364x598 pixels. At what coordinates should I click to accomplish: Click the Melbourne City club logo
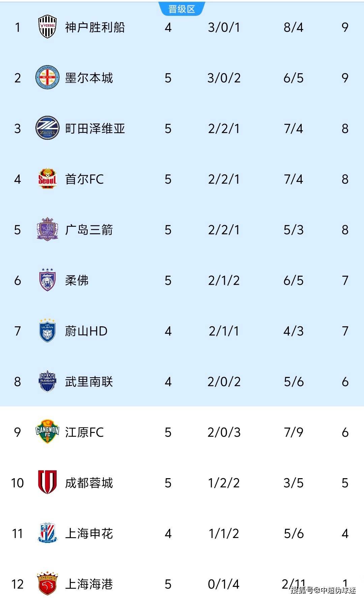pos(47,78)
